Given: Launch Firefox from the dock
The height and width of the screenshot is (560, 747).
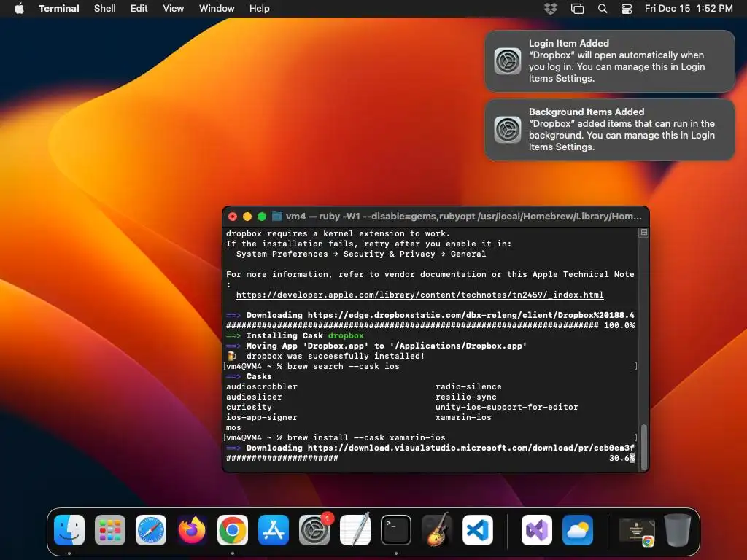Looking at the screenshot, I should [x=192, y=529].
